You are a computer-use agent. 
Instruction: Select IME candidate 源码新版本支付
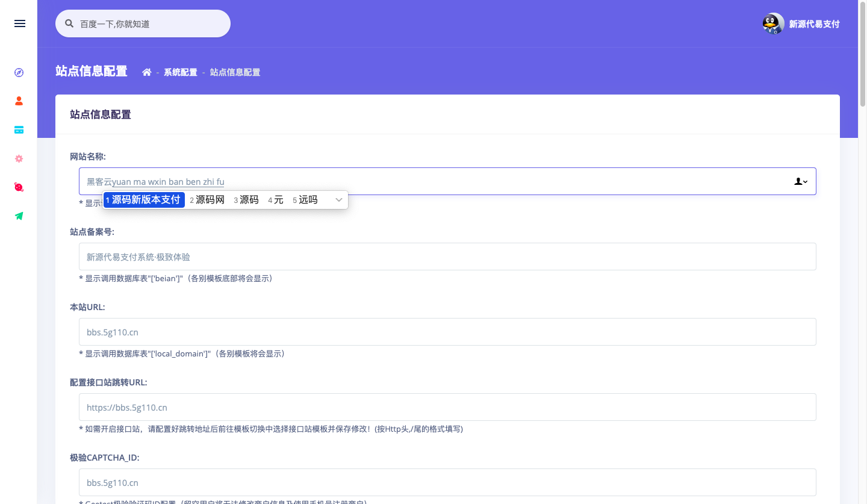144,200
